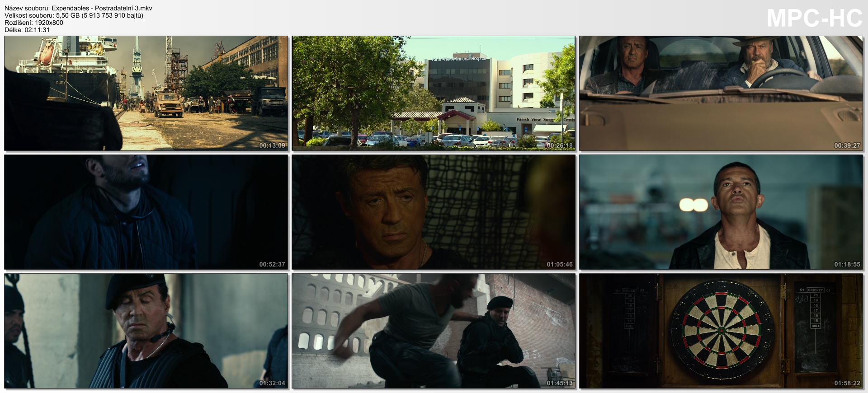Screen dimensions: 868x393
Task: Open the hospital thumbnail stamped 00:26:18
Action: 434,93
